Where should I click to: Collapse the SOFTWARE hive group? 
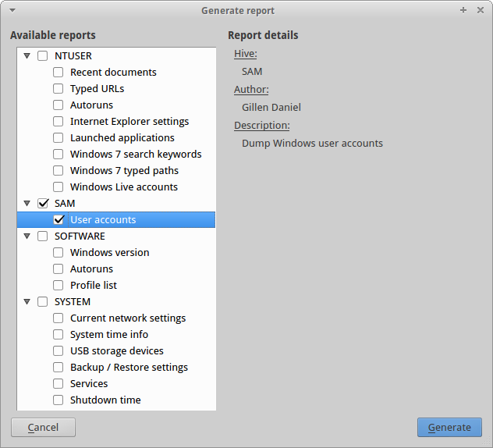(x=27, y=236)
